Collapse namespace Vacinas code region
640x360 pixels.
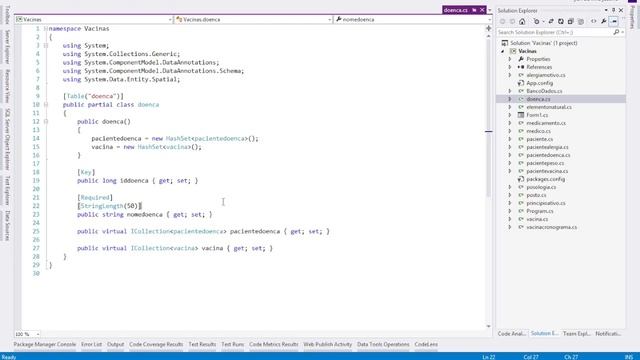click(46, 29)
